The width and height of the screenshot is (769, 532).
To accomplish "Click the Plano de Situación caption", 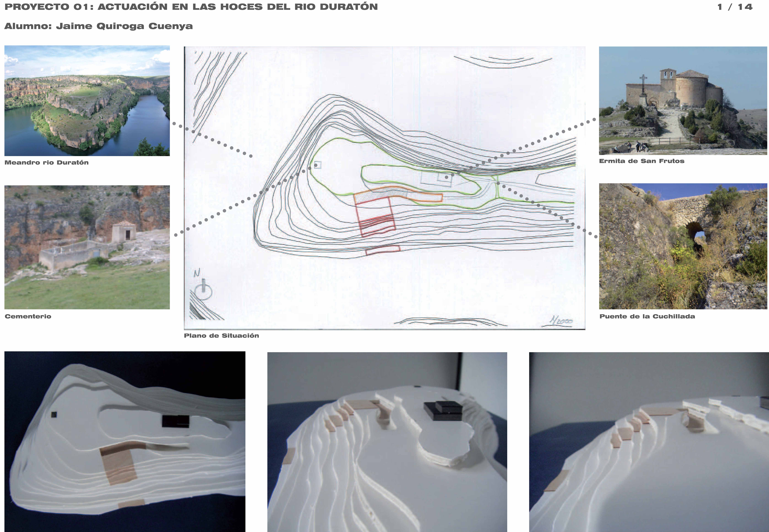I will click(221, 336).
